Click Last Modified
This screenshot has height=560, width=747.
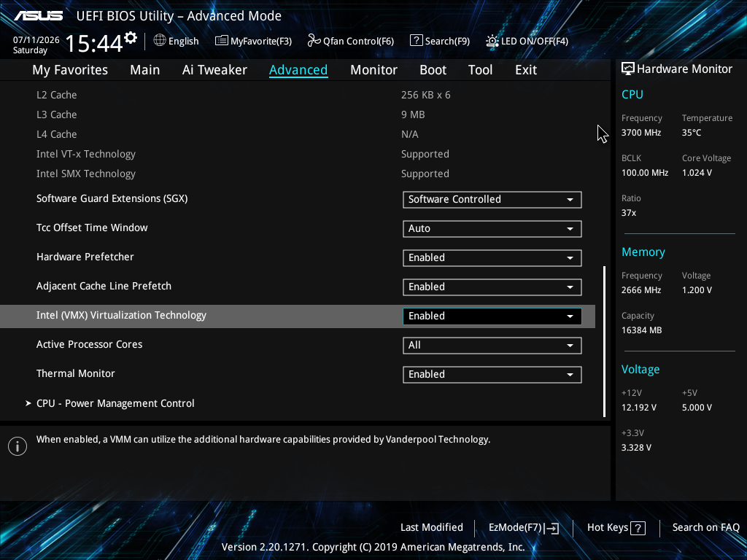coord(432,527)
